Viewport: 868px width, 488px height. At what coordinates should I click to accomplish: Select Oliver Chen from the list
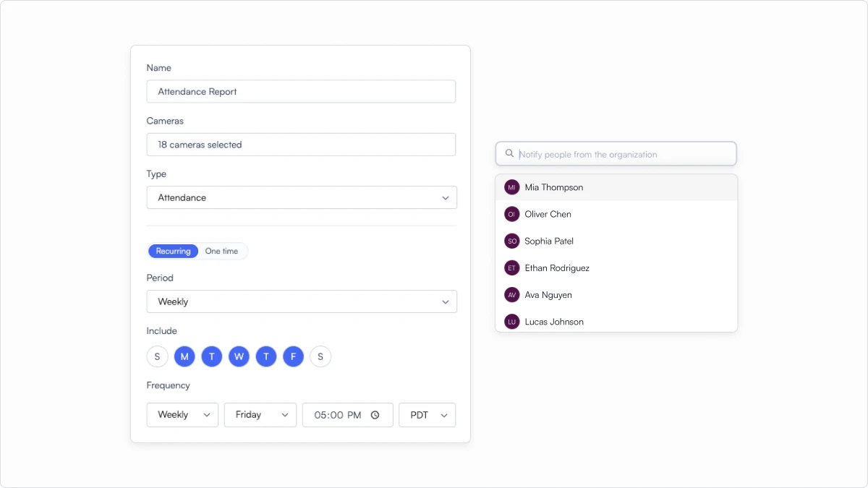point(616,214)
